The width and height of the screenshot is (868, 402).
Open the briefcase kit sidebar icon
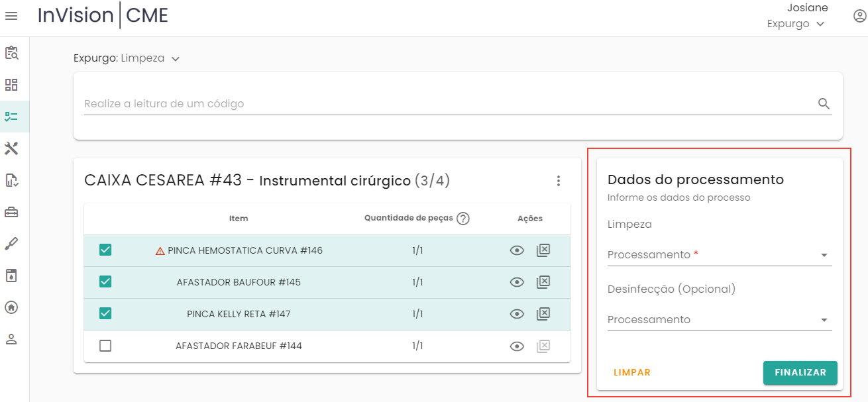11,212
